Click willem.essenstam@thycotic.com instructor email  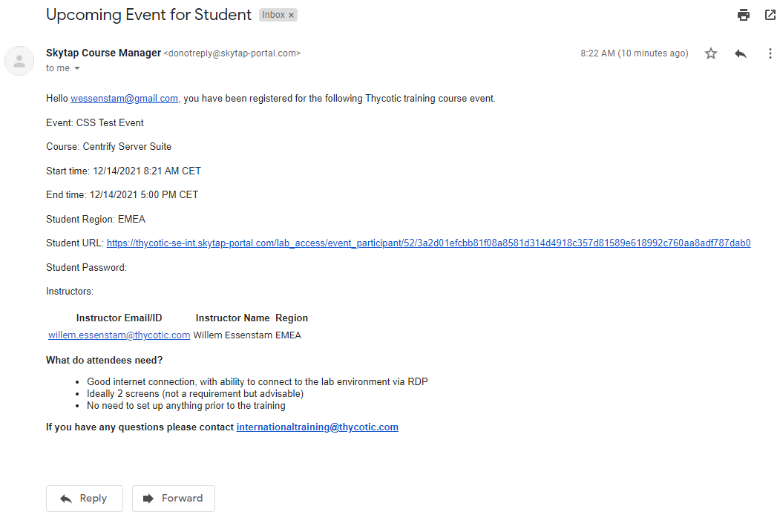pos(119,335)
